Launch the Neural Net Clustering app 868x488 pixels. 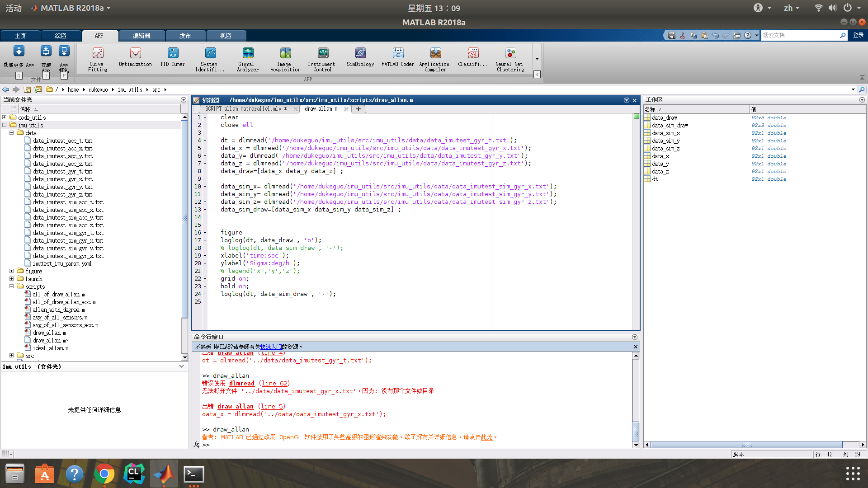[x=510, y=59]
